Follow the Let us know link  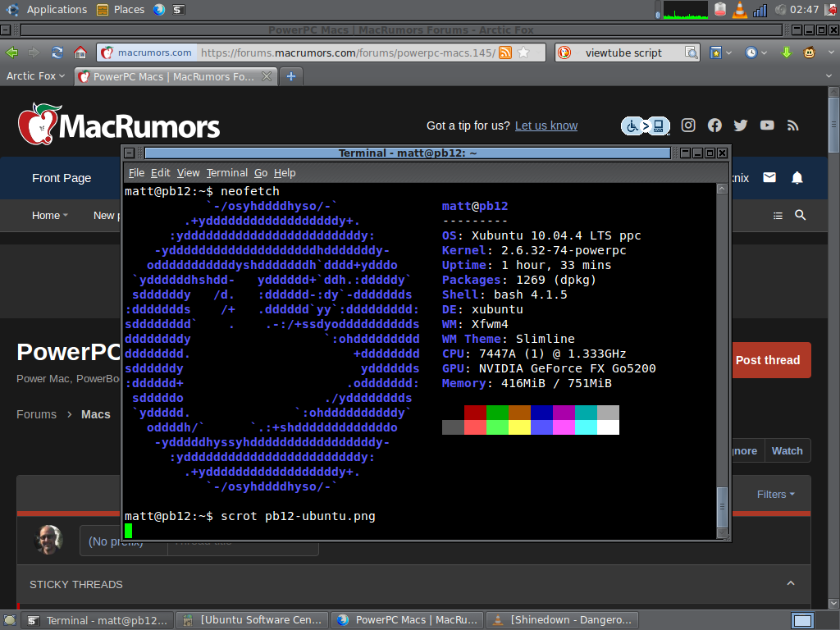(546, 126)
